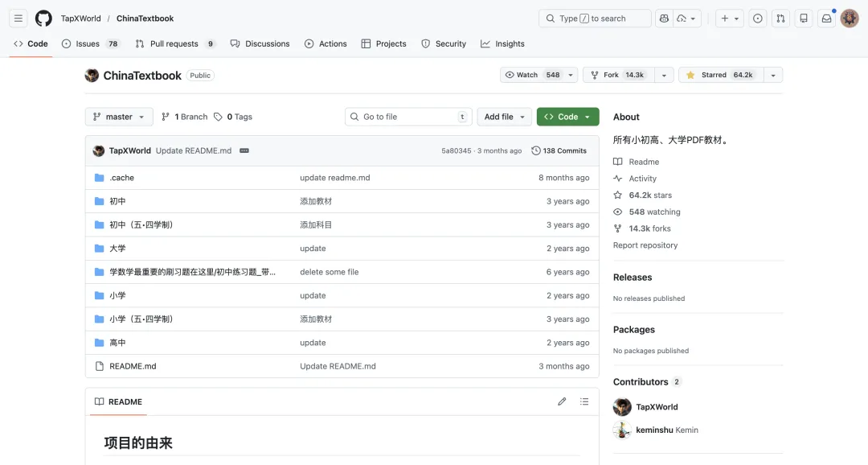868x465 pixels.
Task: Click the Fork button
Action: [x=618, y=75]
